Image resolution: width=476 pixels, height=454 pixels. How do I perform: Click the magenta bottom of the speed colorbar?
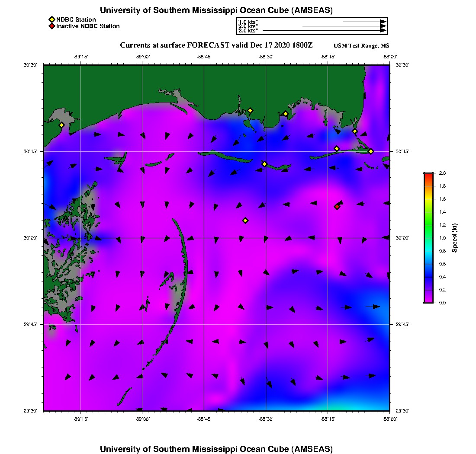[428, 301]
